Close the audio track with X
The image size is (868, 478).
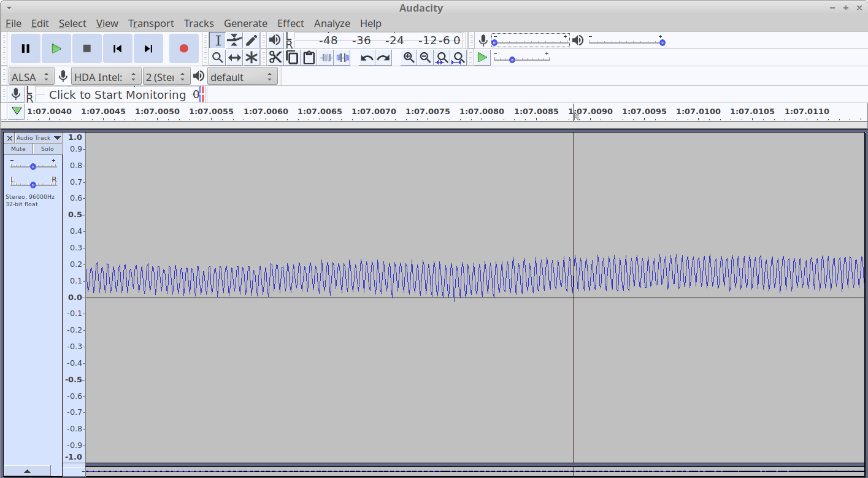pos(9,138)
